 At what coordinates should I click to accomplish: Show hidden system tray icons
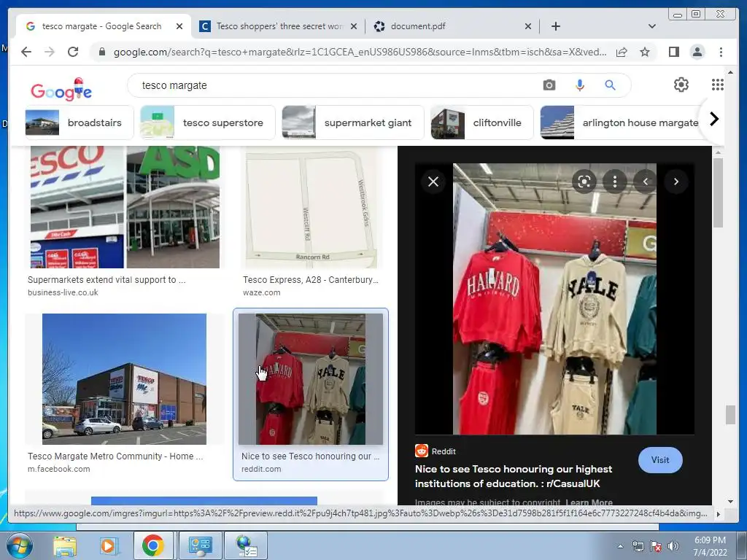click(x=620, y=546)
